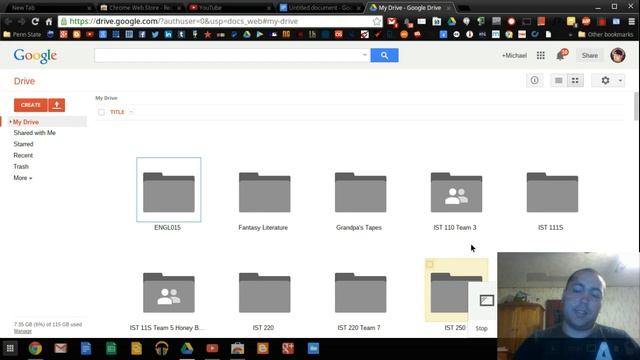Open Chrome from the taskbar
Image resolution: width=640 pixels, height=360 pixels.
click(35, 348)
